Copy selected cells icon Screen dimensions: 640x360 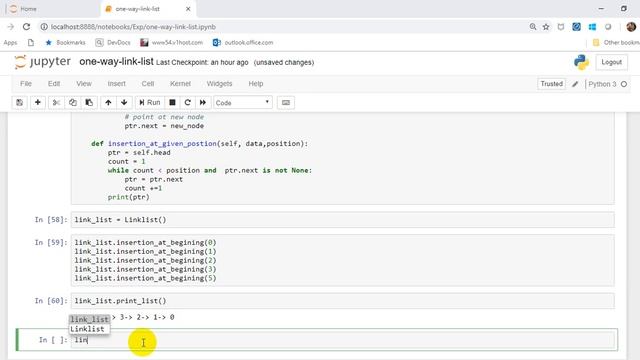(73, 102)
